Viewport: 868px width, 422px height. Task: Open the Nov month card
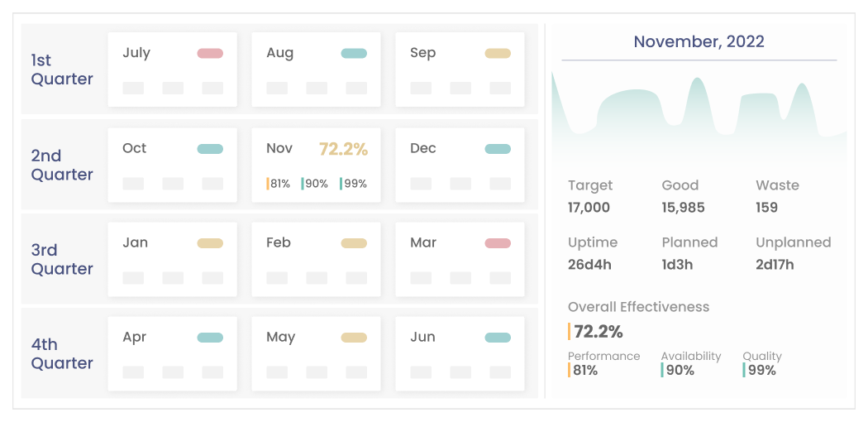pos(316,165)
